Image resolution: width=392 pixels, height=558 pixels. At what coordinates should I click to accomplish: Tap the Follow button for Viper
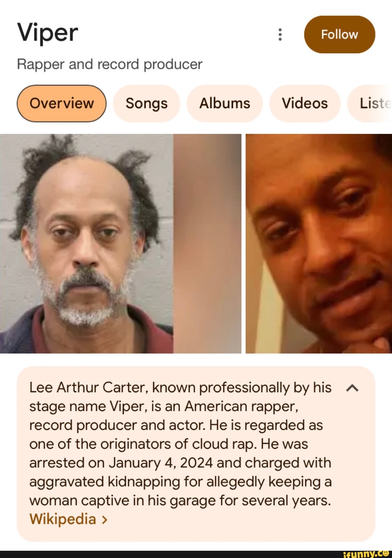pyautogui.click(x=339, y=34)
